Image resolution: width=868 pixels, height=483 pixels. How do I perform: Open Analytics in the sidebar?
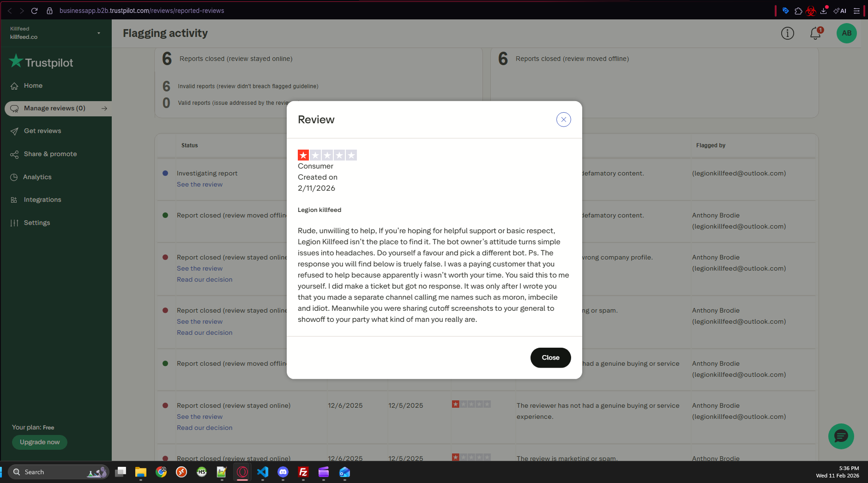37,177
